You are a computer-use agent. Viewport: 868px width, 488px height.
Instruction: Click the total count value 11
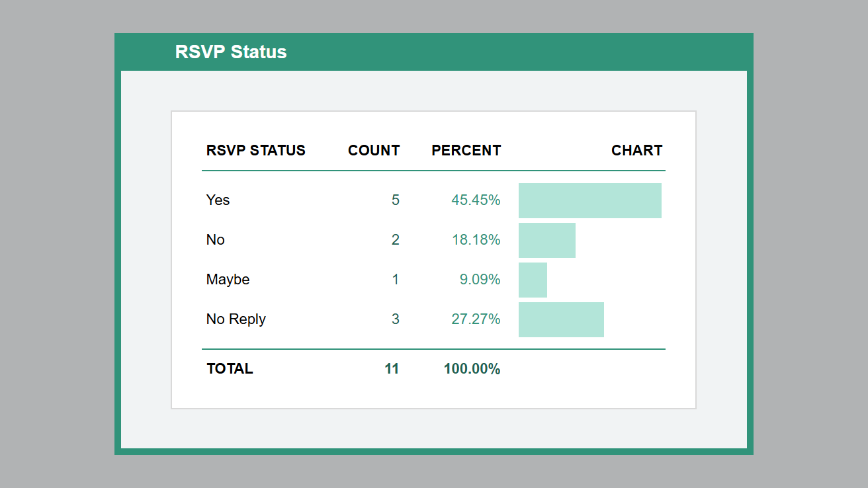pos(392,368)
